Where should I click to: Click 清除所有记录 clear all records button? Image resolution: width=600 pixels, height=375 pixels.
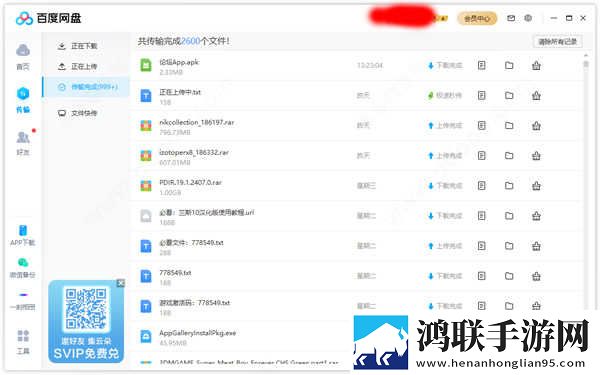pyautogui.click(x=558, y=41)
